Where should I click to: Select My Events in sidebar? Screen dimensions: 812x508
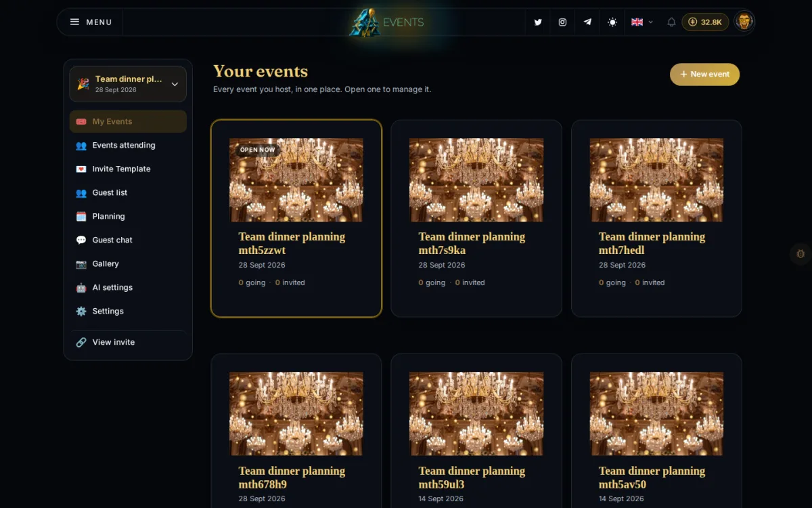click(x=128, y=121)
